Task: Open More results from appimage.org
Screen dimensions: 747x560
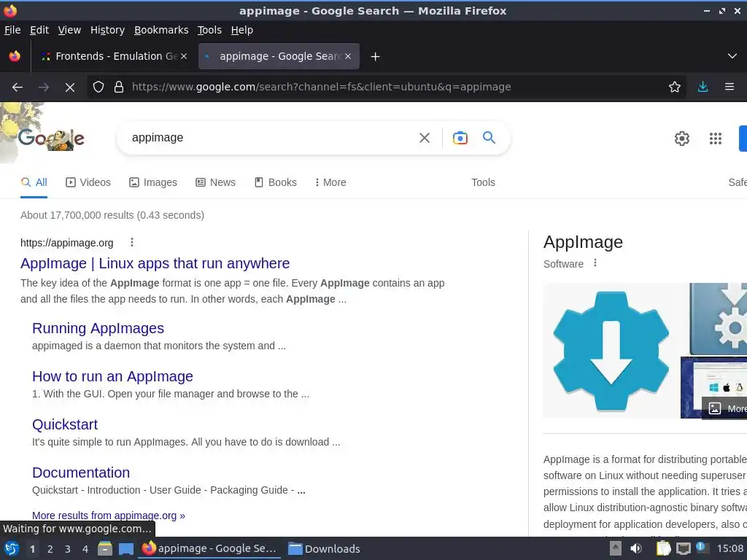Action: click(x=109, y=516)
